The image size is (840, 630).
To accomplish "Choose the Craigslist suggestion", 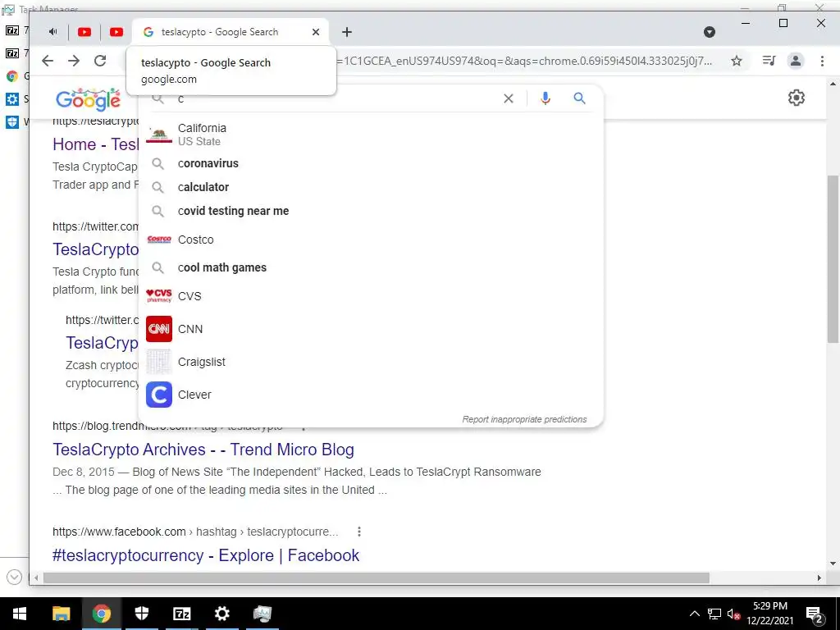I will coord(371,362).
